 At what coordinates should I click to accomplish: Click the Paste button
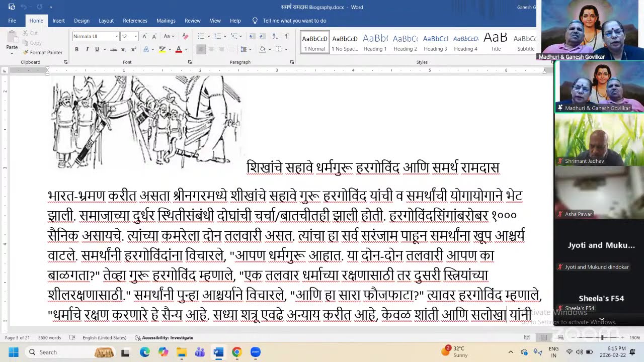12,39
